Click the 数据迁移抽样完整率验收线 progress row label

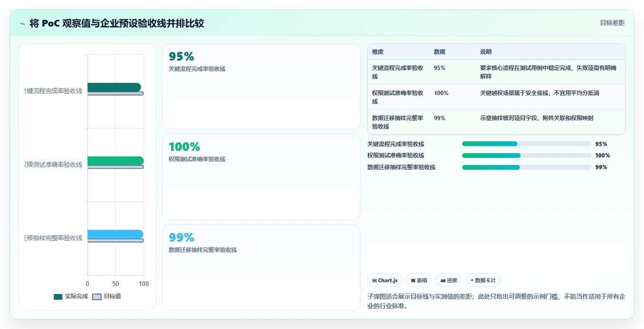coord(401,167)
